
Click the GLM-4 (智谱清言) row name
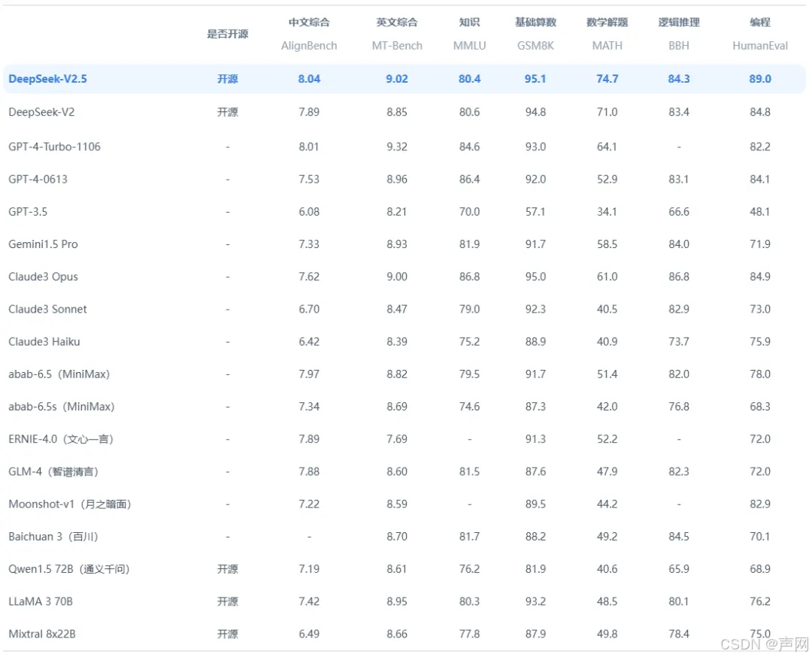click(x=53, y=471)
